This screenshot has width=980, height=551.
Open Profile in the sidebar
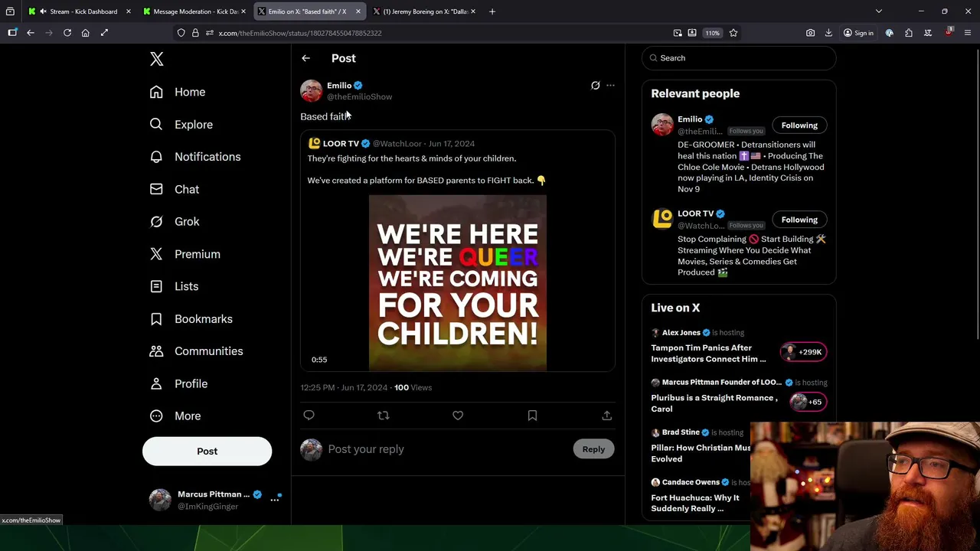(179, 383)
